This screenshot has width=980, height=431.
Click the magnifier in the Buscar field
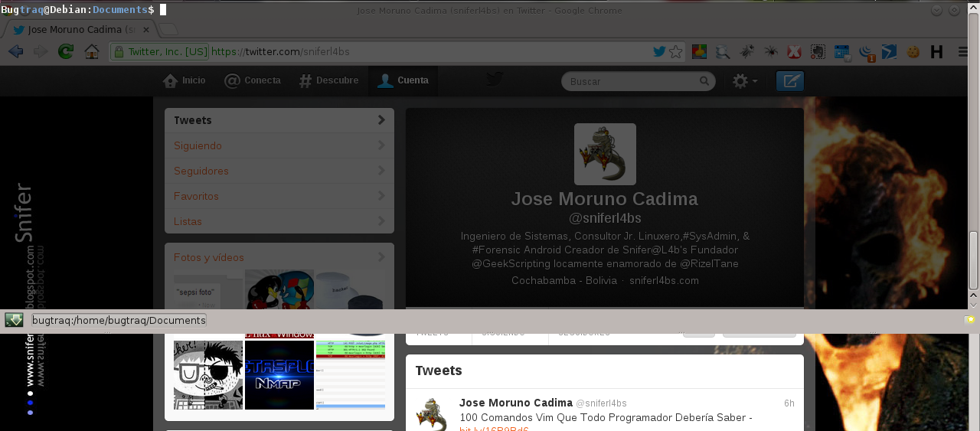point(704,81)
